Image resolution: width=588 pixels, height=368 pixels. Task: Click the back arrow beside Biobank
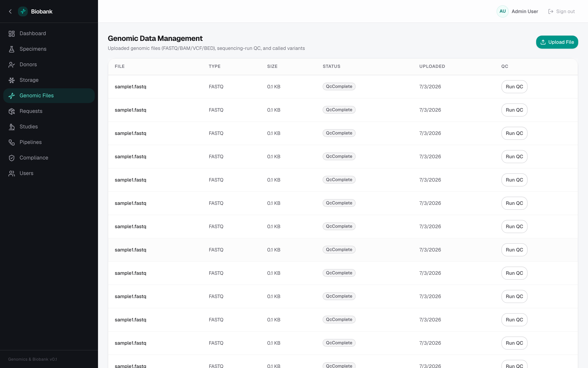click(x=10, y=11)
